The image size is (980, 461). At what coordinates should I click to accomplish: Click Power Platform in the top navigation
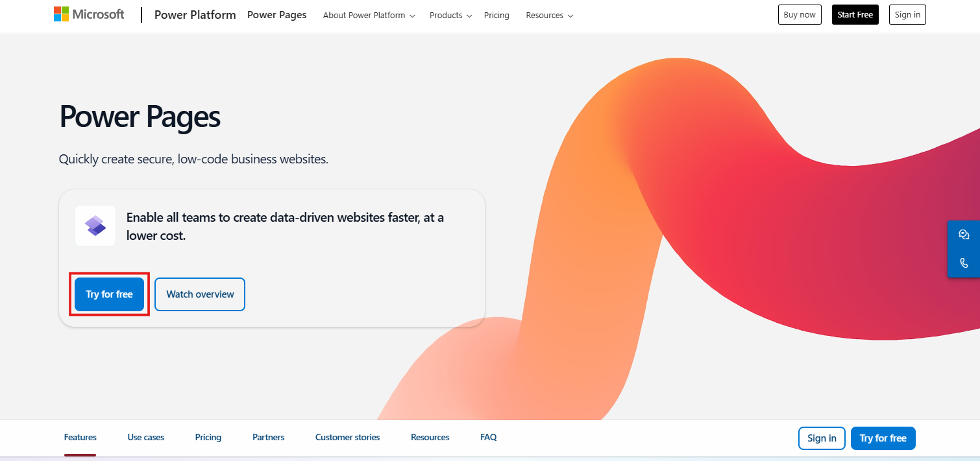195,14
